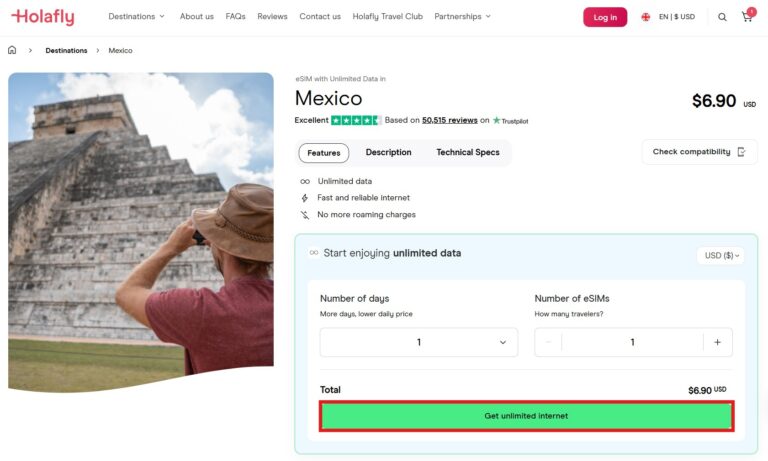Click the Mexico heading
This screenshot has width=768, height=461.
pos(329,98)
